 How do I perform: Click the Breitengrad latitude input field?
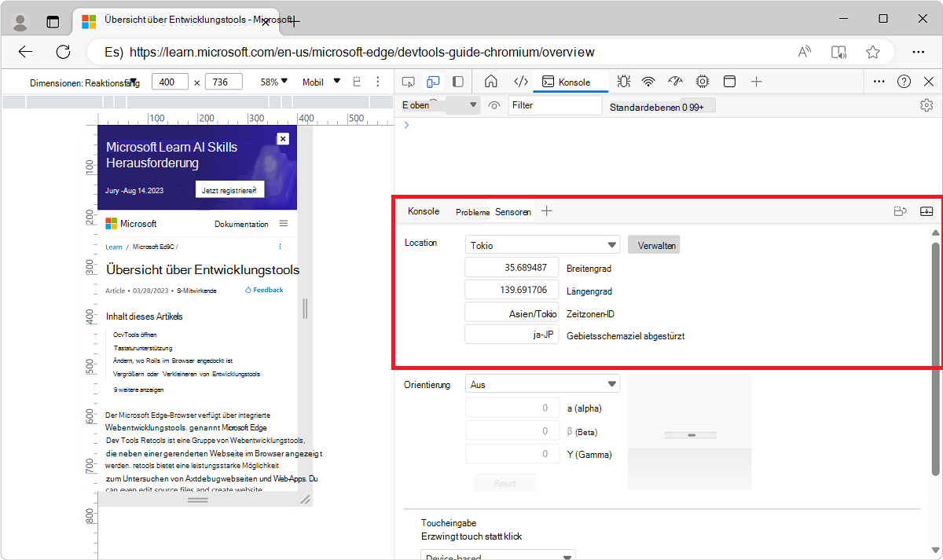[x=512, y=266]
